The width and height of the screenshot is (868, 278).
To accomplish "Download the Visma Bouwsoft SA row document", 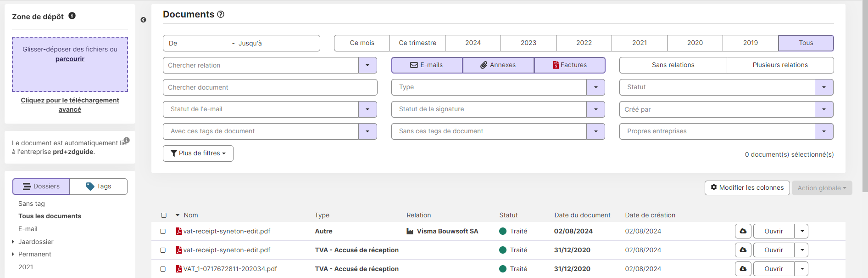I will point(743,231).
